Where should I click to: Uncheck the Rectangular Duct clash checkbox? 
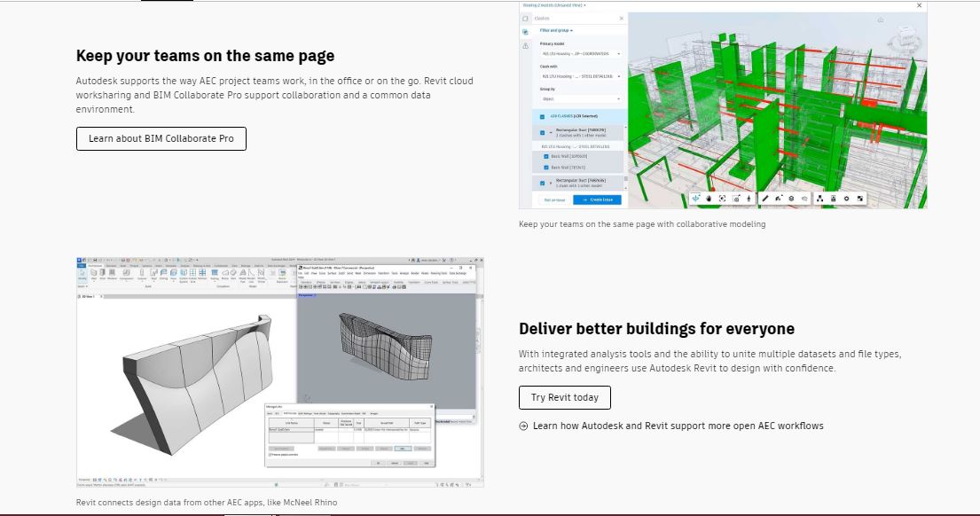click(x=540, y=131)
